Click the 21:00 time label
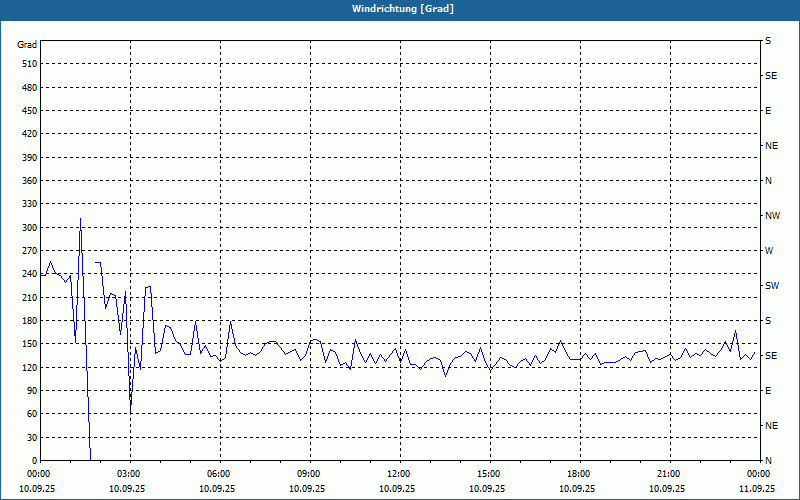Image resolution: width=800 pixels, height=500 pixels. [670, 474]
